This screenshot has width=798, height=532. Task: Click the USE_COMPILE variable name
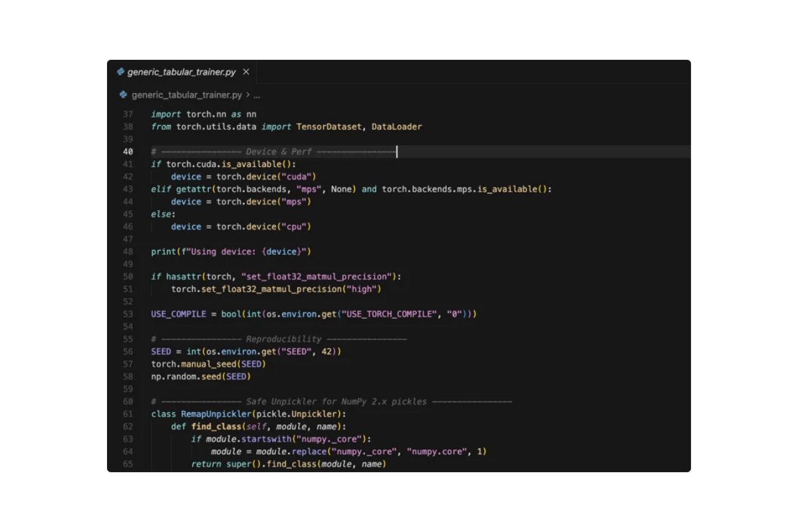pyautogui.click(x=179, y=314)
